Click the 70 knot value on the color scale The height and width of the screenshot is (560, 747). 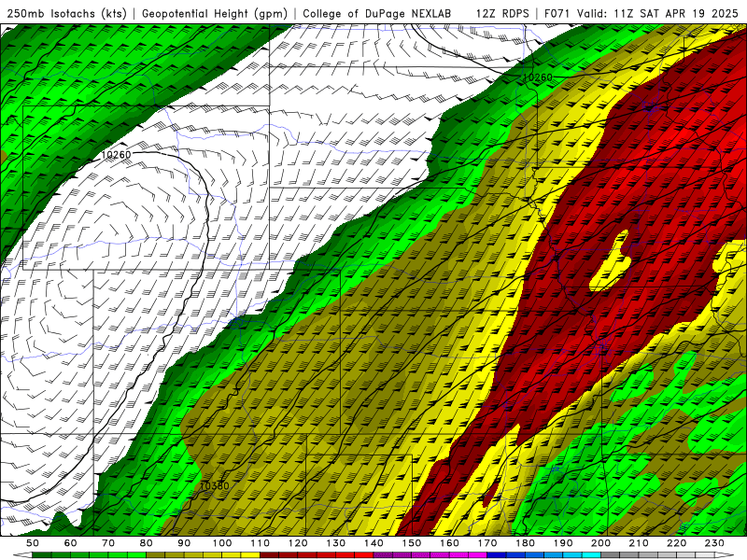click(108, 543)
